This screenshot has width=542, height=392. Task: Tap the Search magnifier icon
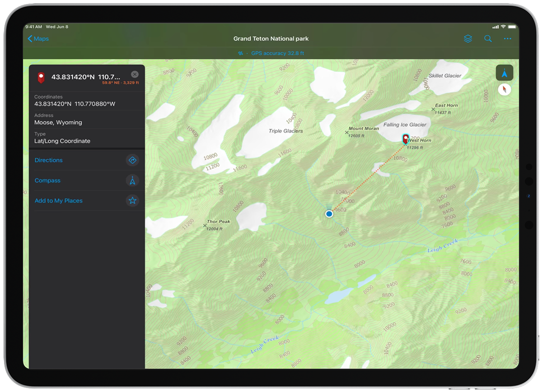click(488, 38)
